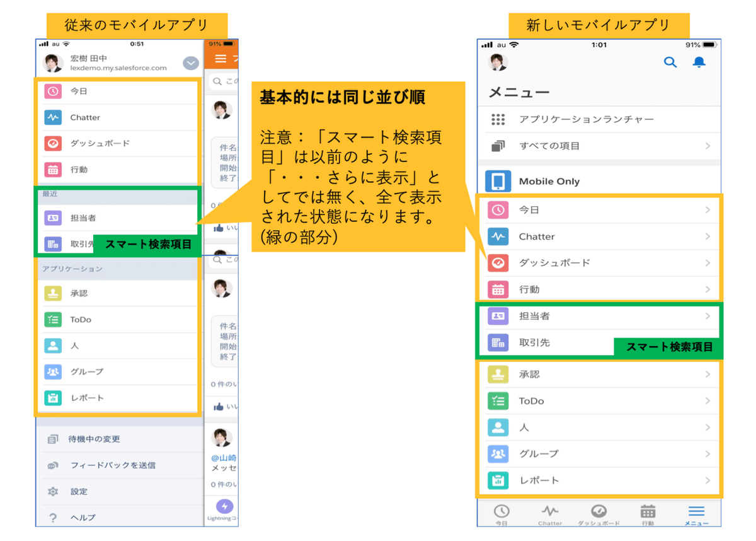Open 待機中の変更 in old app menu
This screenshot has width=756, height=541.
point(120,439)
